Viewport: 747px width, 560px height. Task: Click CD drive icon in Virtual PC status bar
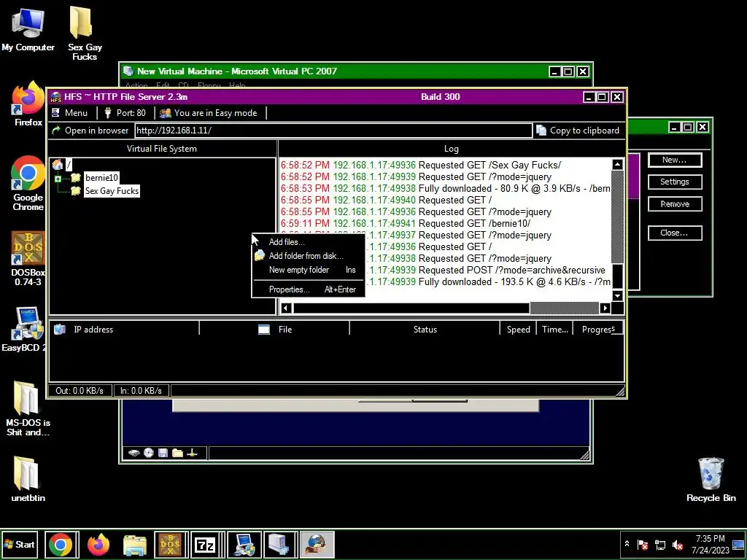coord(149,453)
